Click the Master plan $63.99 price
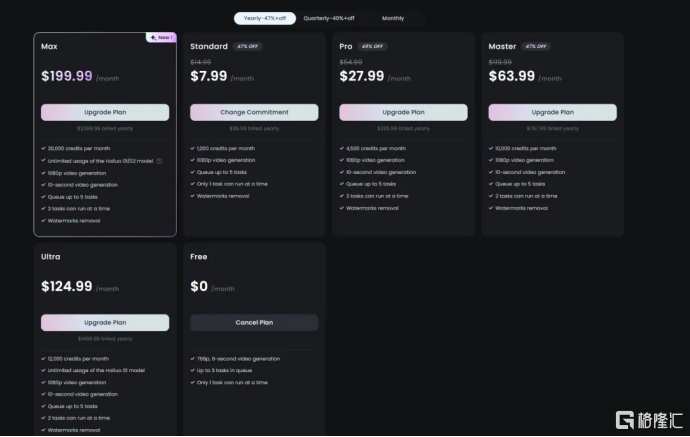The width and height of the screenshot is (690, 437). (x=512, y=76)
